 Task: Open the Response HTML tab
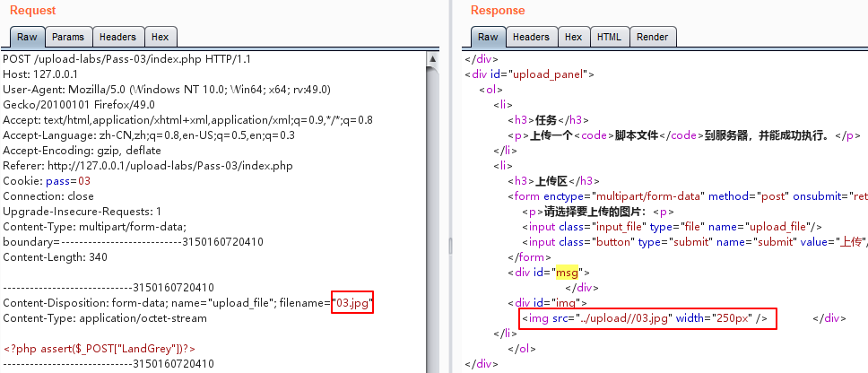pyautogui.click(x=609, y=37)
